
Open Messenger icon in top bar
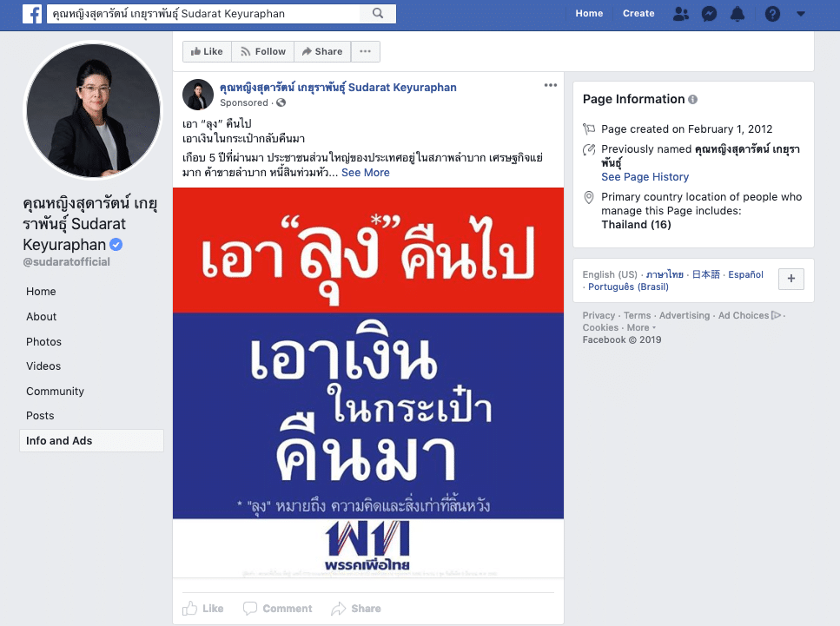709,14
